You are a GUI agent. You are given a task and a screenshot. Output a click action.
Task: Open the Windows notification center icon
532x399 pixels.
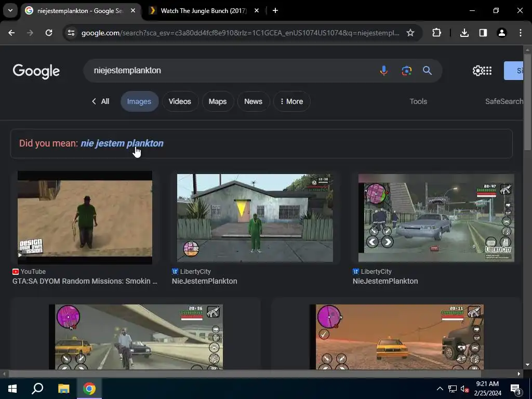click(516, 389)
